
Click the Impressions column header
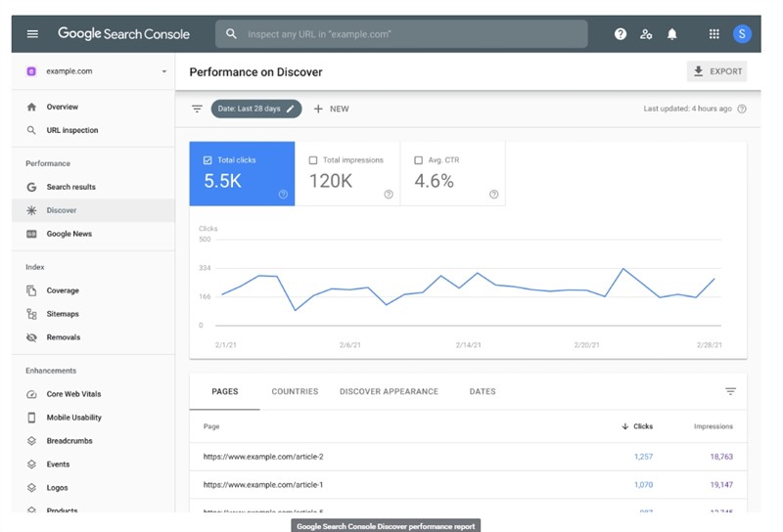(x=714, y=426)
